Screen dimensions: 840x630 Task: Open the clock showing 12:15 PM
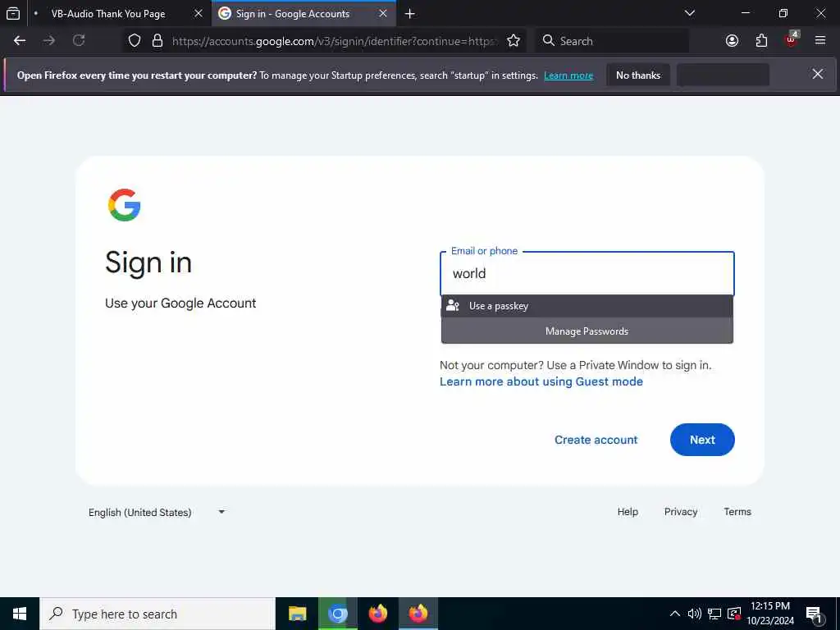tap(770, 614)
